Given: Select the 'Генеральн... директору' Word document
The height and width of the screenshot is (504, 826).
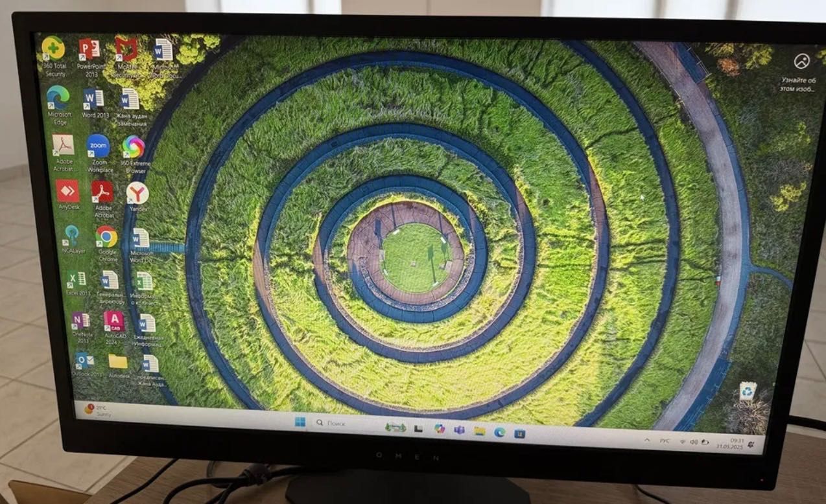Looking at the screenshot, I should click(x=110, y=287).
